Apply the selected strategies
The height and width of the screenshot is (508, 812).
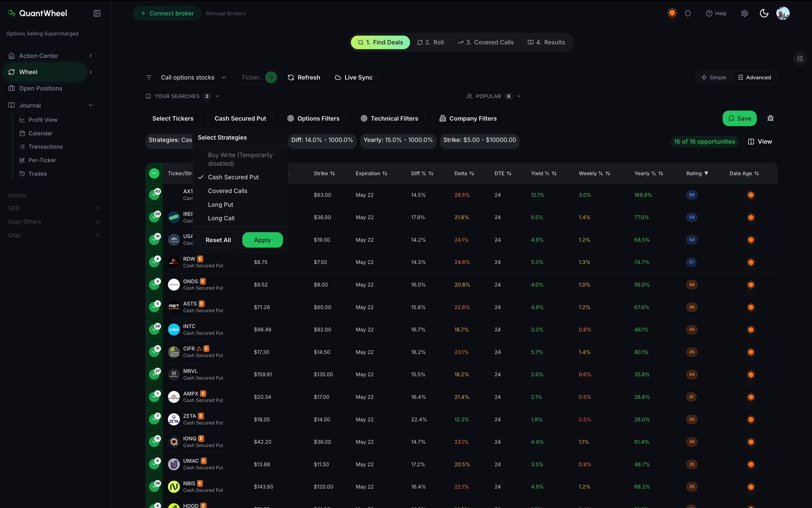[x=262, y=240]
